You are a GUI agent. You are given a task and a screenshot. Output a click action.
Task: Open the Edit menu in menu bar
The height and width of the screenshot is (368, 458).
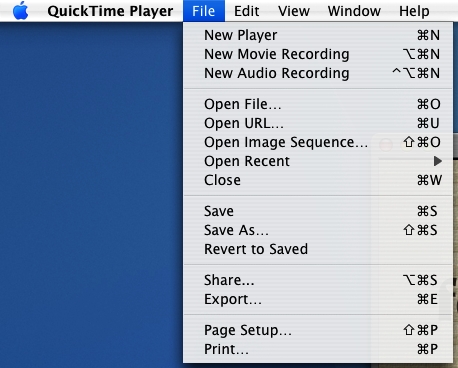pos(246,11)
